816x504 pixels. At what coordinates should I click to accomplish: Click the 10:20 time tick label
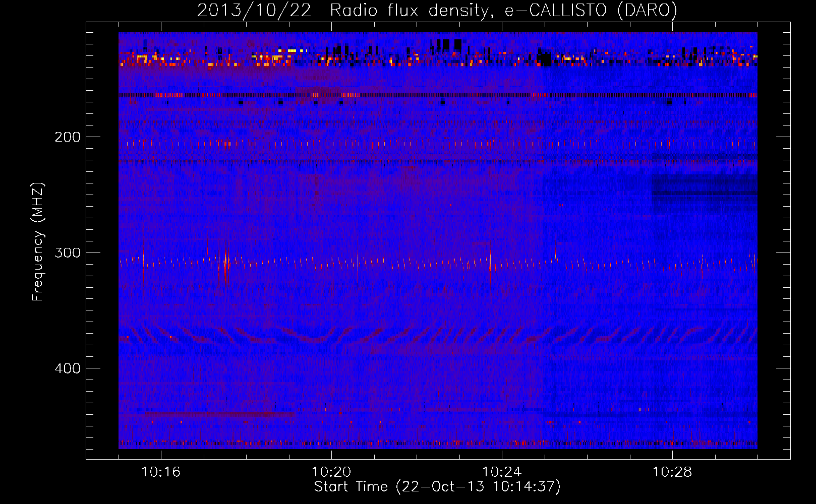pos(331,472)
